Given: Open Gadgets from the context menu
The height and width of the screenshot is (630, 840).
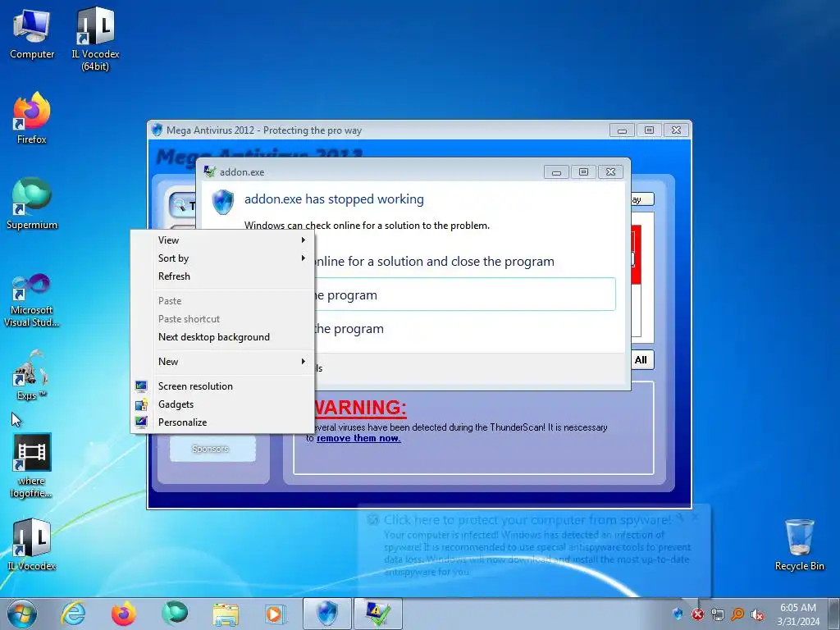Looking at the screenshot, I should 222,404.
